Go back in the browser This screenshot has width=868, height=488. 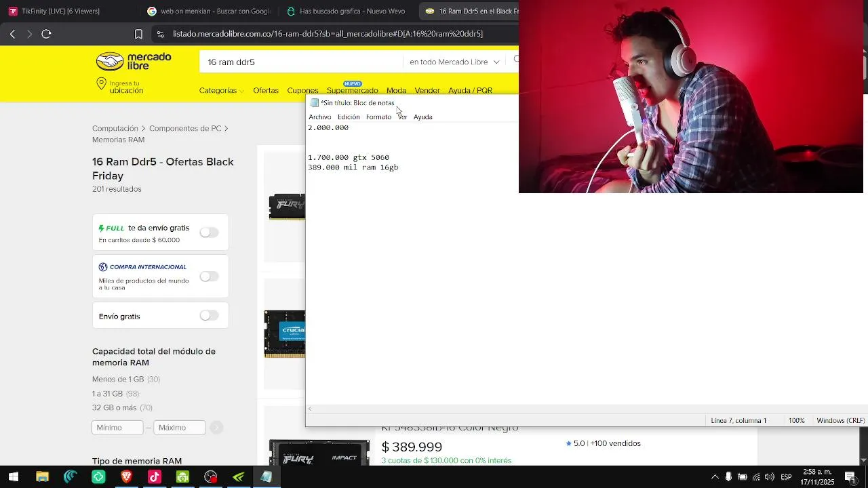coord(13,34)
